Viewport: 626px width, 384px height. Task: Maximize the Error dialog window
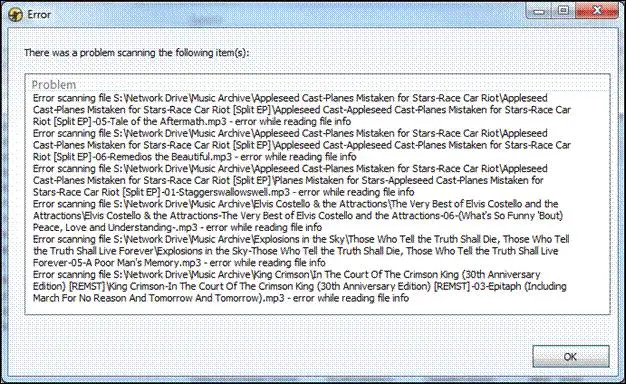coord(564,11)
